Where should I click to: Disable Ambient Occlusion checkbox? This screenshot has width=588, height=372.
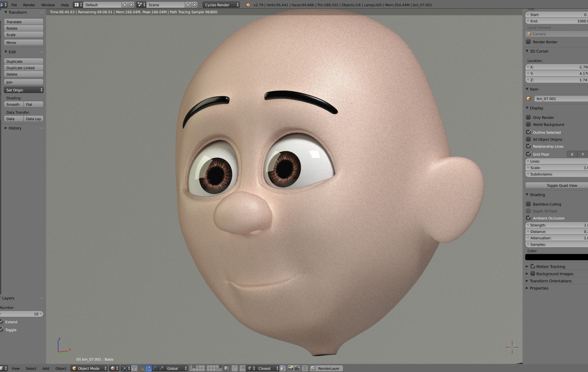(x=528, y=218)
